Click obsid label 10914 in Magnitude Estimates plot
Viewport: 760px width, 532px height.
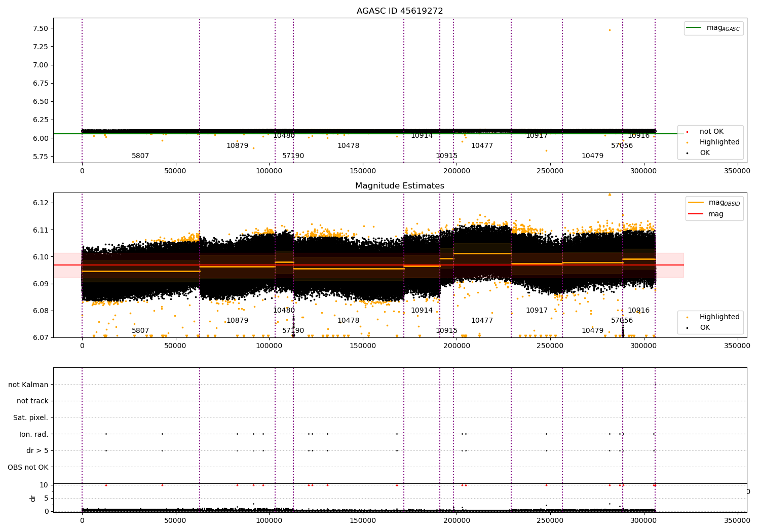422,310
